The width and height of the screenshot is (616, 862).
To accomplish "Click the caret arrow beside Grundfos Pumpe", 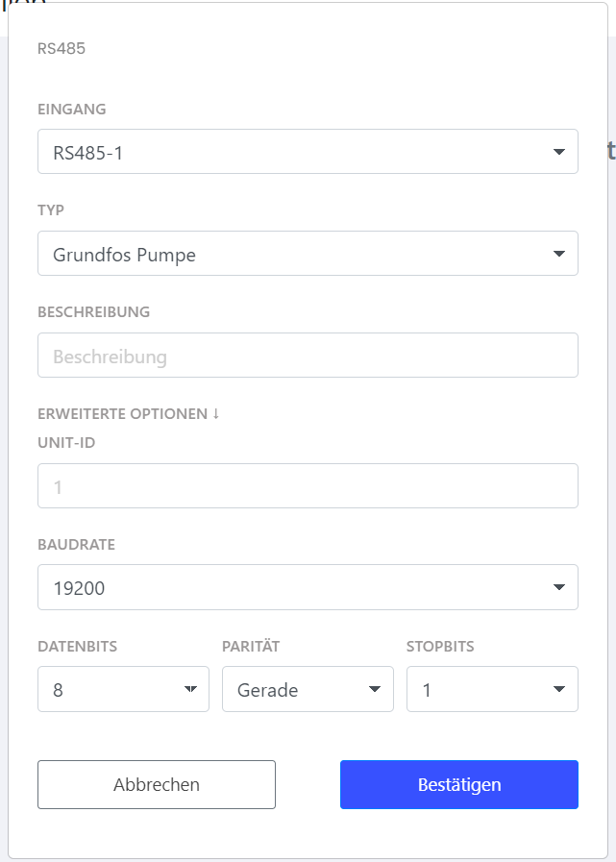I will [x=559, y=254].
